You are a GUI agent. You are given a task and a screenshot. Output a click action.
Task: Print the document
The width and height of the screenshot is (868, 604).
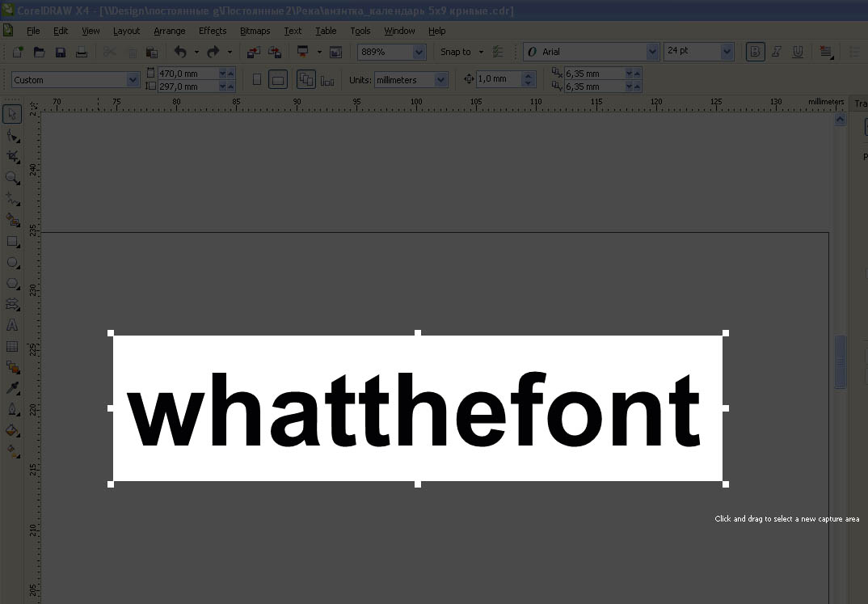pos(82,52)
